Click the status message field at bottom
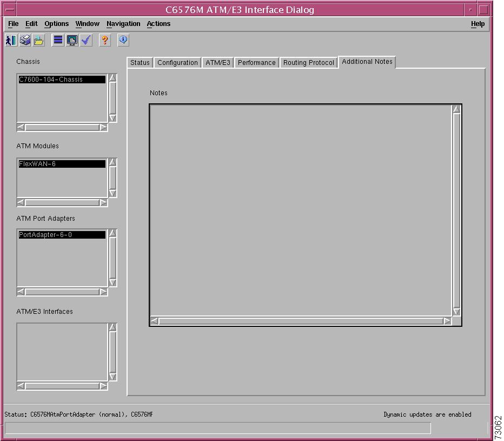The image size is (504, 441). (217, 428)
